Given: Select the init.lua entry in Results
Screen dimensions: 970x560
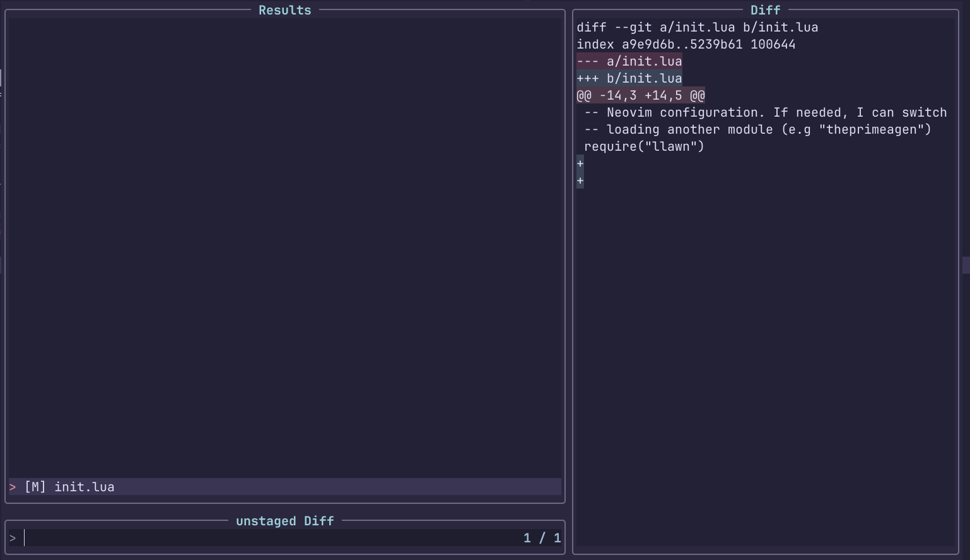Looking at the screenshot, I should pos(85,486).
